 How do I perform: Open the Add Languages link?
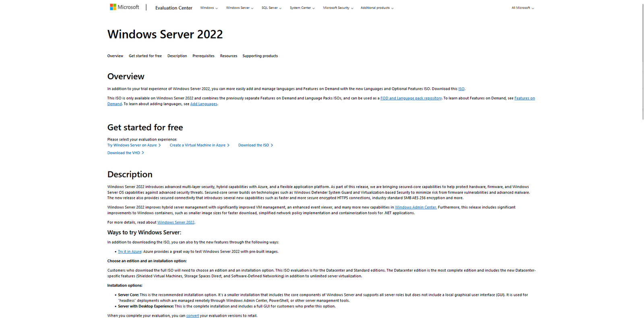pos(204,104)
